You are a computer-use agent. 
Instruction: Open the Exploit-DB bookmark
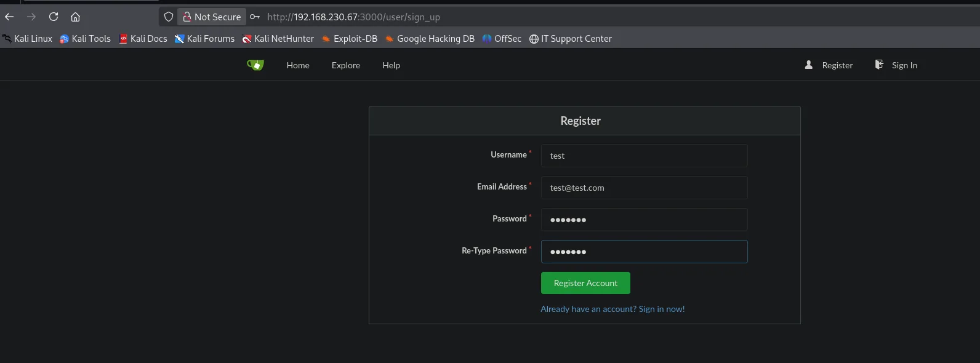(350, 38)
